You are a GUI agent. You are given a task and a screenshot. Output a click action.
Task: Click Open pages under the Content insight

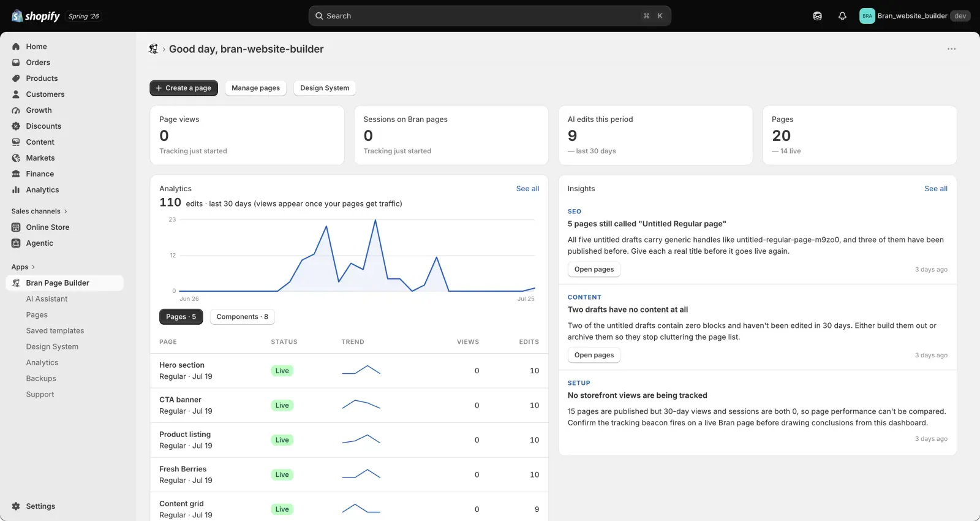pos(594,356)
